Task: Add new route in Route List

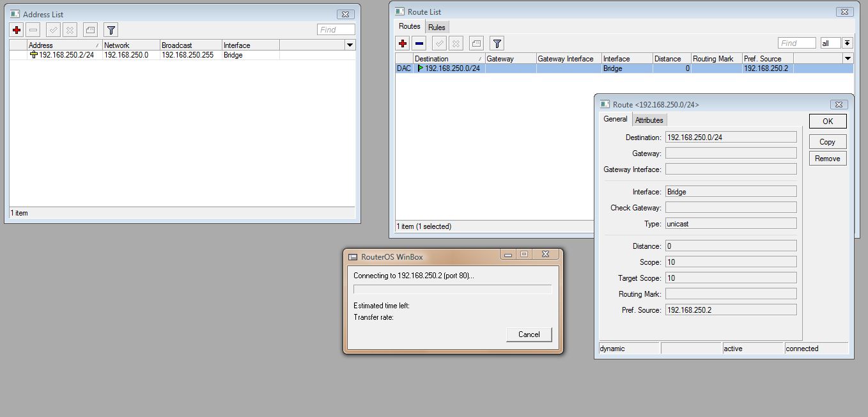Action: (403, 43)
